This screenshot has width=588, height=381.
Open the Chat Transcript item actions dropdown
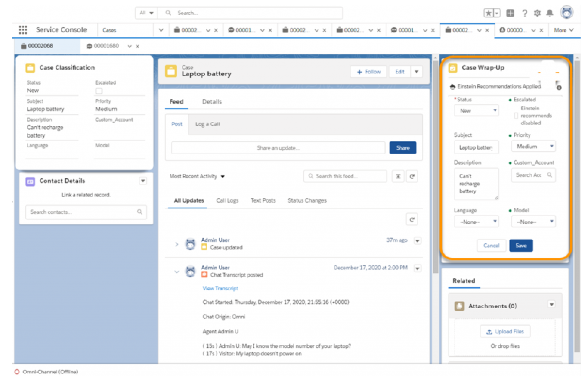click(x=417, y=268)
